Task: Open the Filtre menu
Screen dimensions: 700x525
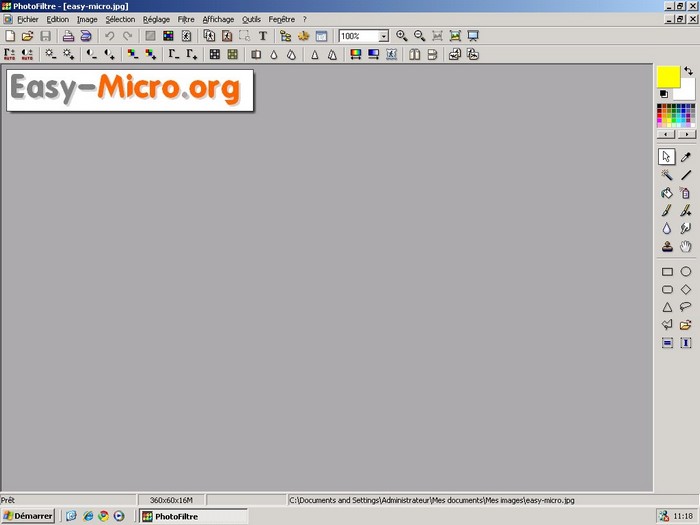Action: pos(186,19)
